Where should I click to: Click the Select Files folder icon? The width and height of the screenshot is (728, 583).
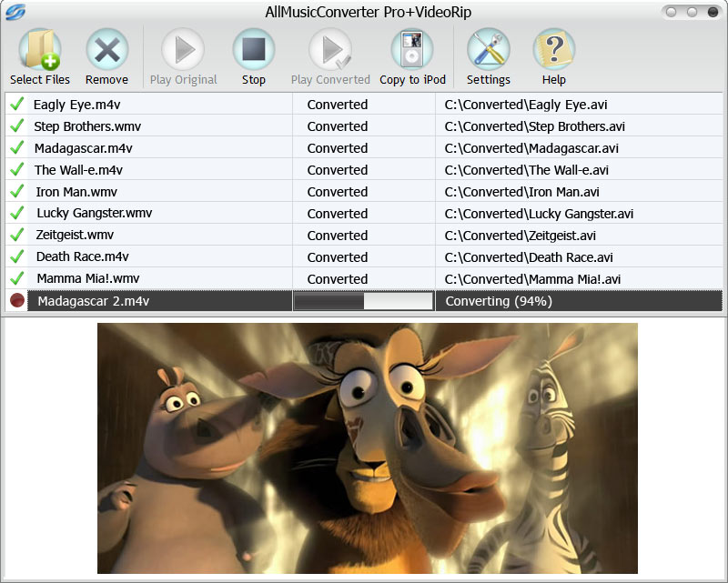click(x=39, y=50)
